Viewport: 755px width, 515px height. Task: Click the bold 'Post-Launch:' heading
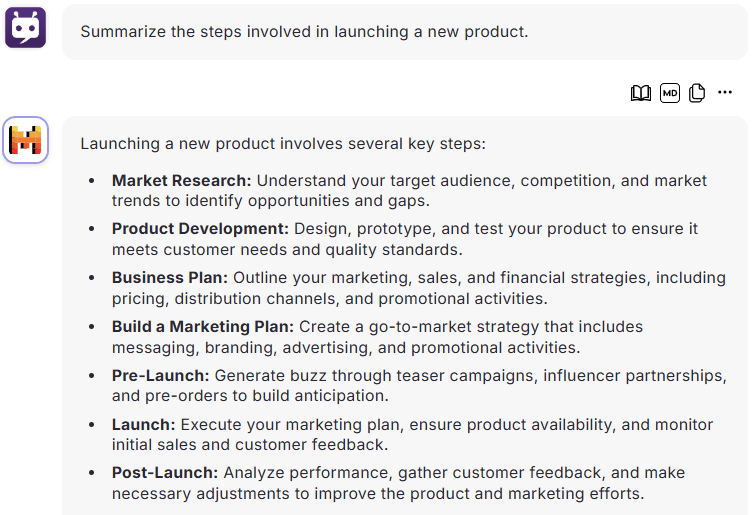tap(165, 473)
